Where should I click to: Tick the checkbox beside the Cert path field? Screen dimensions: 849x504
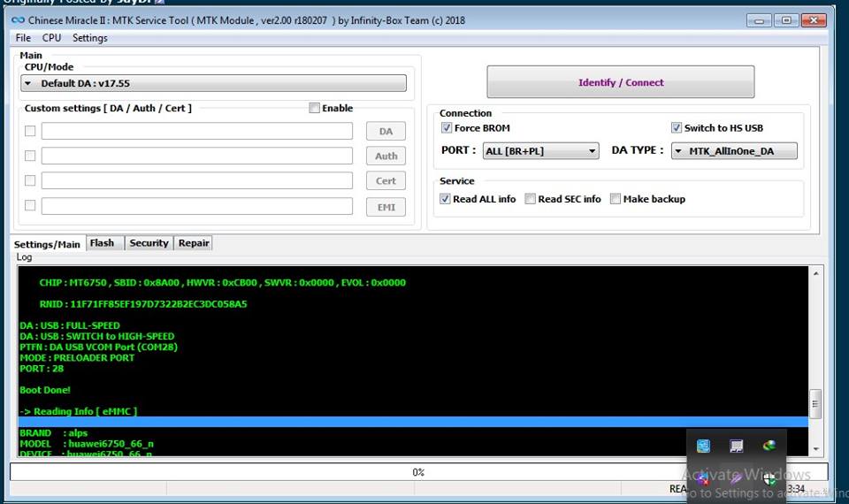pyautogui.click(x=30, y=180)
